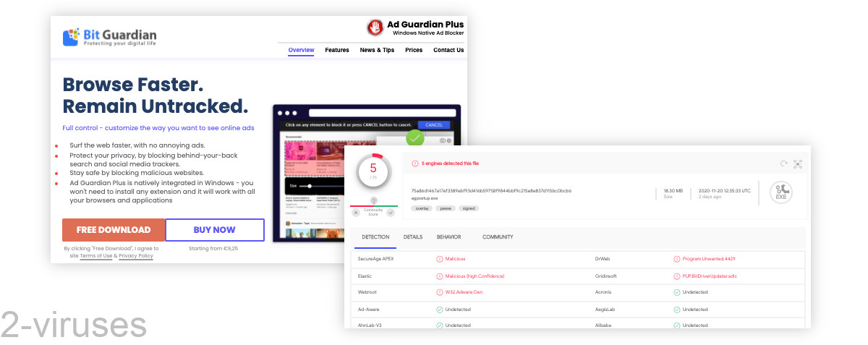Screen dimensions: 868x345
Task: Click the green checkmark badge in the demo image
Action: 415,137
